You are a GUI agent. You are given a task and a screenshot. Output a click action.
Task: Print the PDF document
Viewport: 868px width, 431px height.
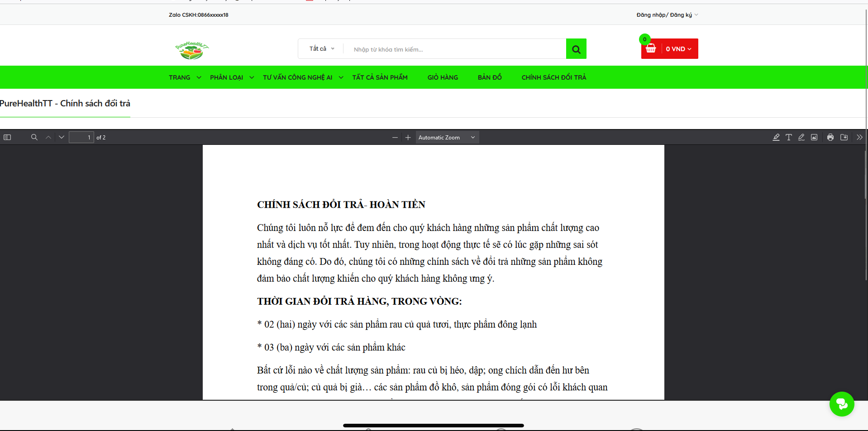[830, 137]
